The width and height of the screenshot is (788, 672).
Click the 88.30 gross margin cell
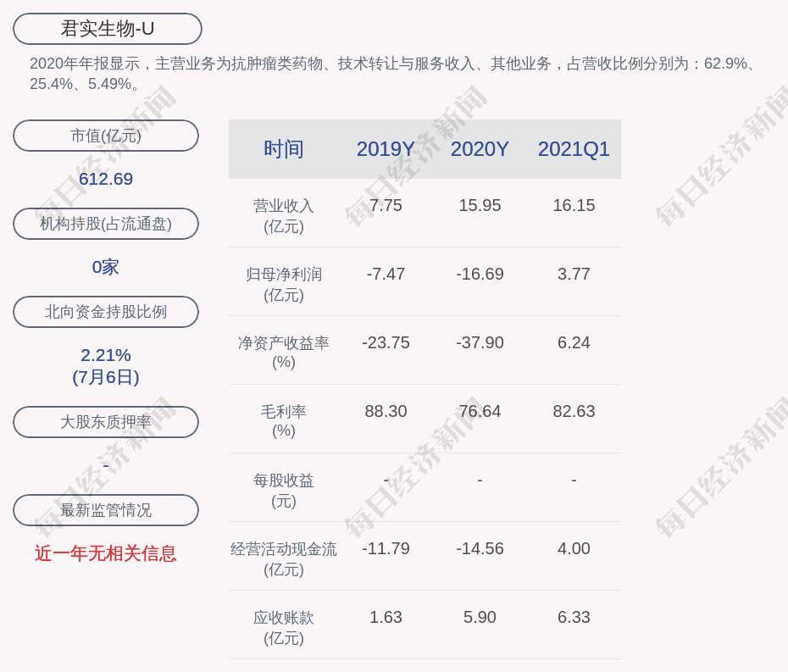(386, 411)
